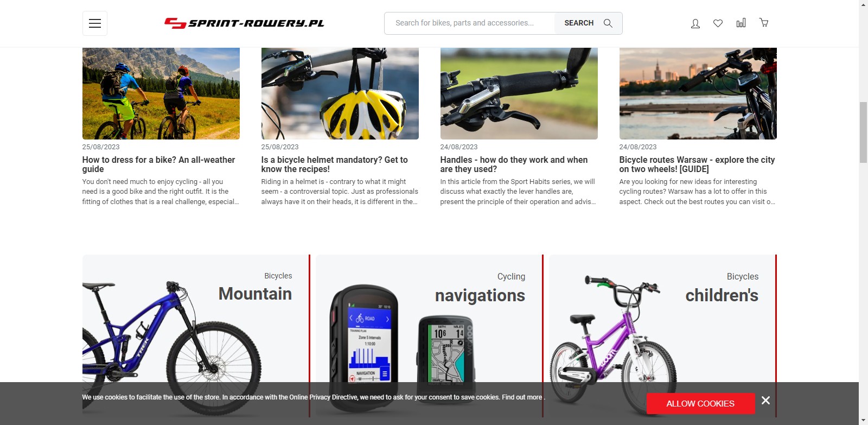
Task: Open the hamburger menu
Action: coord(95,23)
